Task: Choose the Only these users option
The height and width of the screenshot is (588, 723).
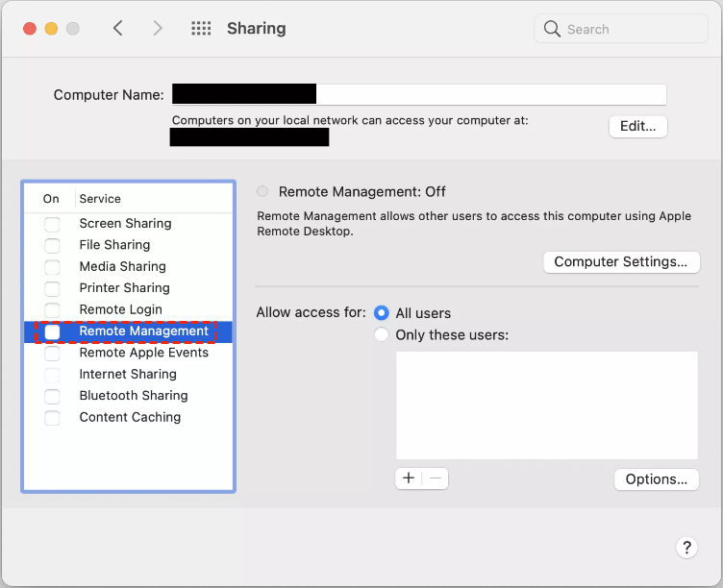Action: [x=382, y=335]
